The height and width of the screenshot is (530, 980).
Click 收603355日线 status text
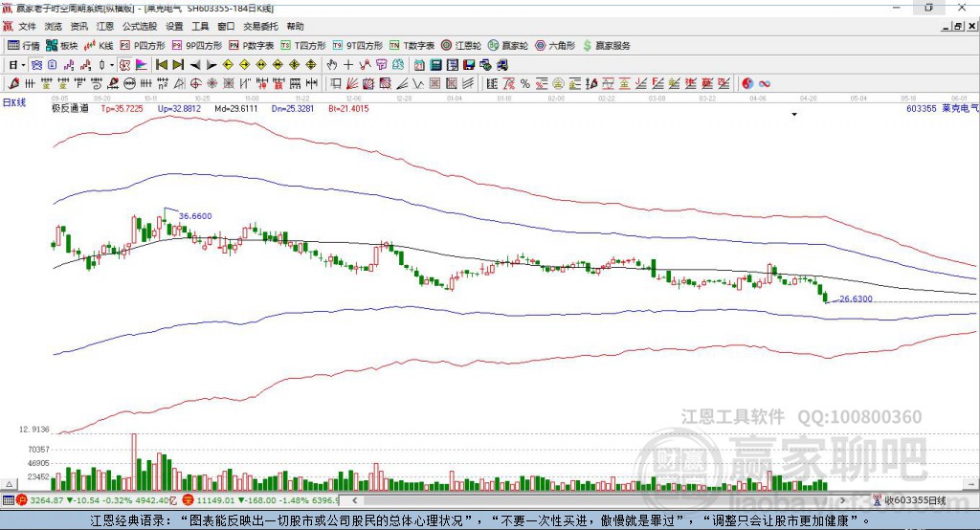[915, 500]
